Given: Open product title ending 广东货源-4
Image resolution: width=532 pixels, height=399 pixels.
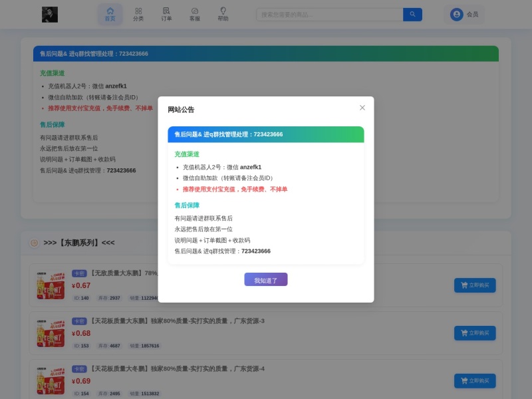Looking at the screenshot, I should (177, 369).
